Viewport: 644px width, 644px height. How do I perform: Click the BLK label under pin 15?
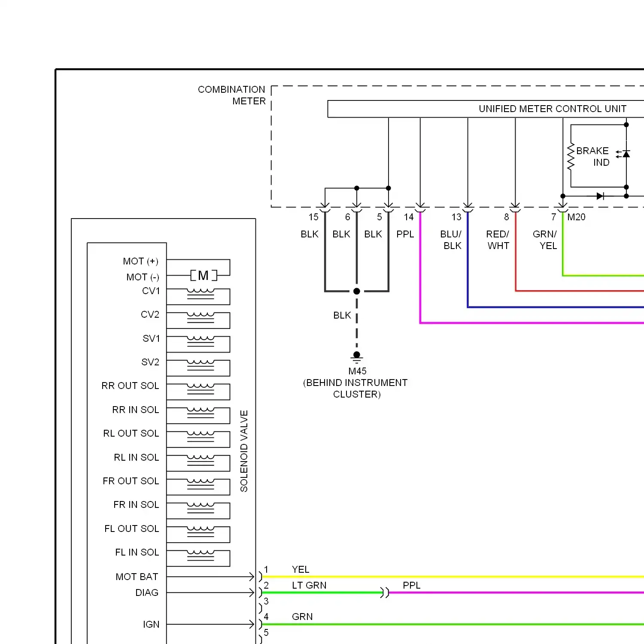[x=310, y=234]
